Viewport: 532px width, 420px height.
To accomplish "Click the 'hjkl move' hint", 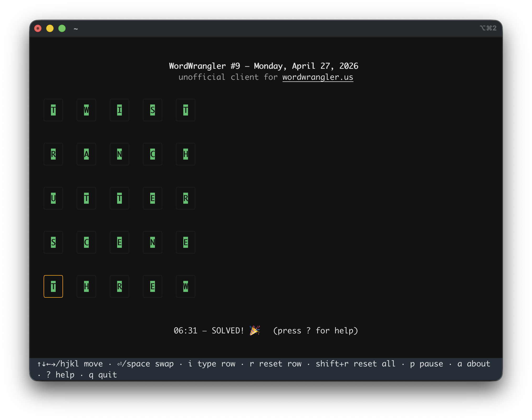I will click(70, 364).
